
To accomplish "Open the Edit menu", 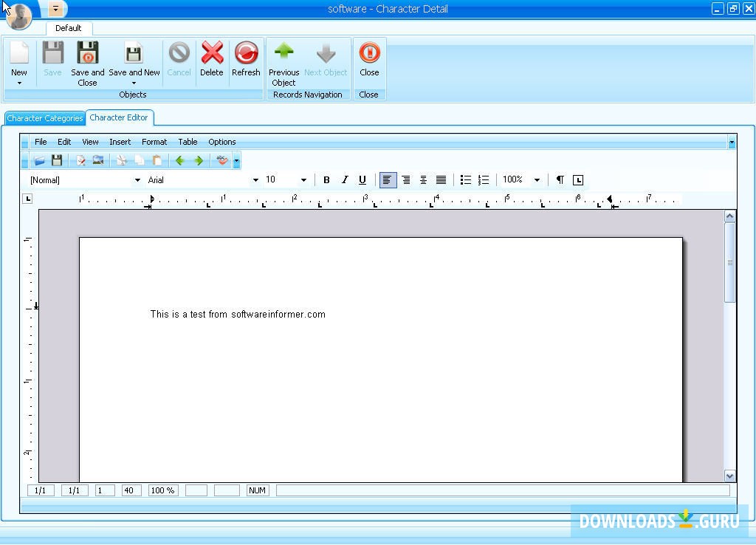I will click(x=64, y=142).
